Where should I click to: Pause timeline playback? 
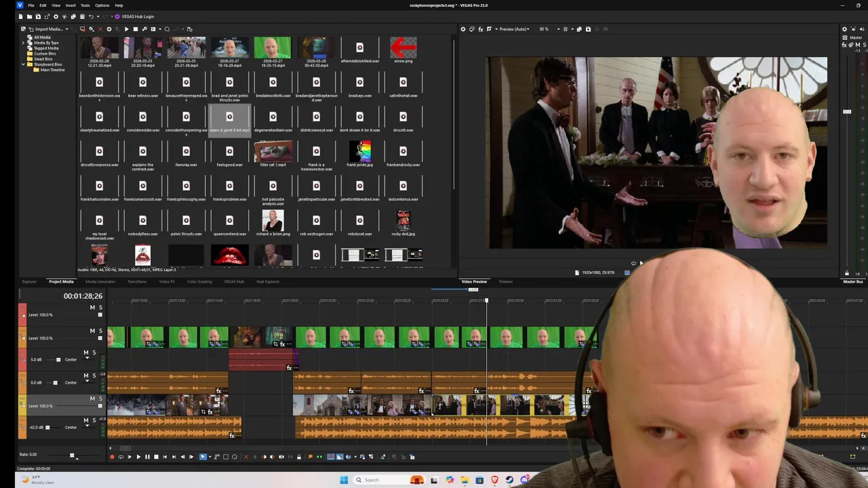click(x=147, y=457)
